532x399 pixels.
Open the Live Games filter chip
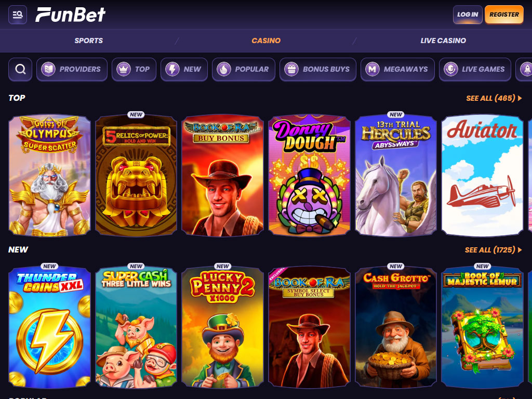pos(475,69)
